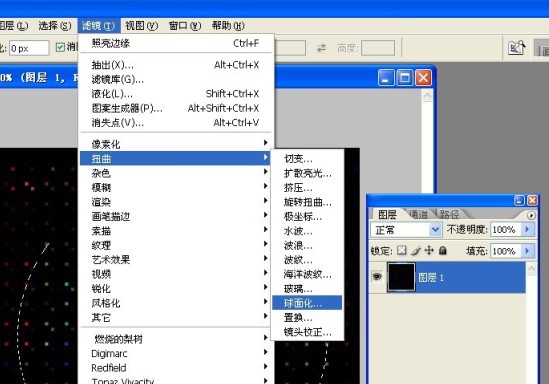Choose 消失点(V)... vanishing point

(175, 123)
